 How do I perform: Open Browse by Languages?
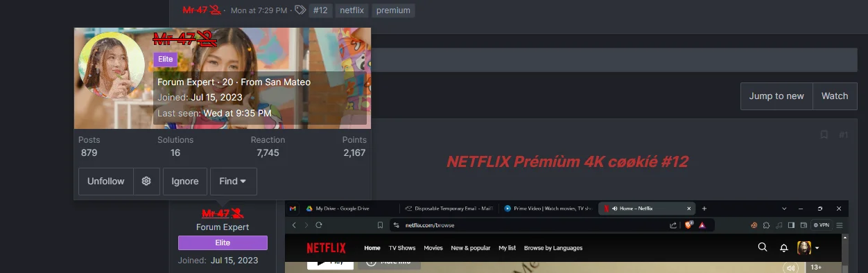[553, 248]
